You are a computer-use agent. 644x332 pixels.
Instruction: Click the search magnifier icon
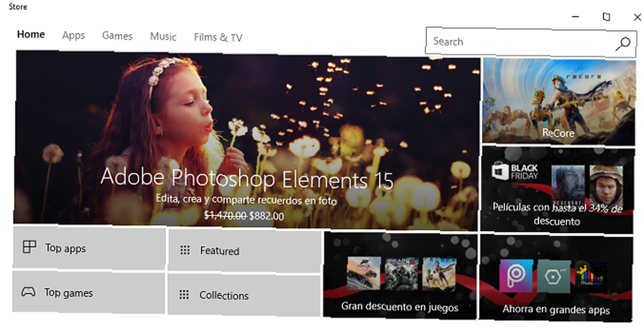[x=623, y=44]
